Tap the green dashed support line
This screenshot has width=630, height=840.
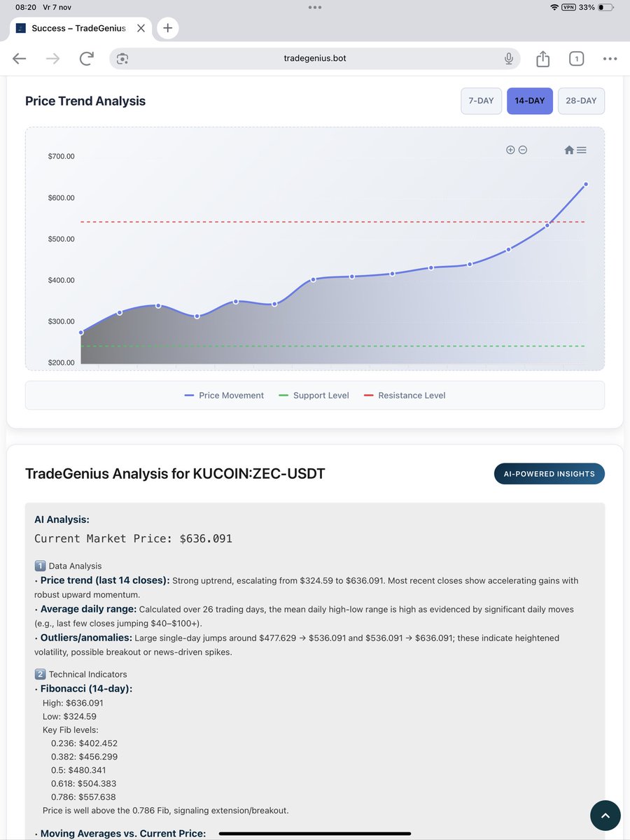tap(332, 346)
